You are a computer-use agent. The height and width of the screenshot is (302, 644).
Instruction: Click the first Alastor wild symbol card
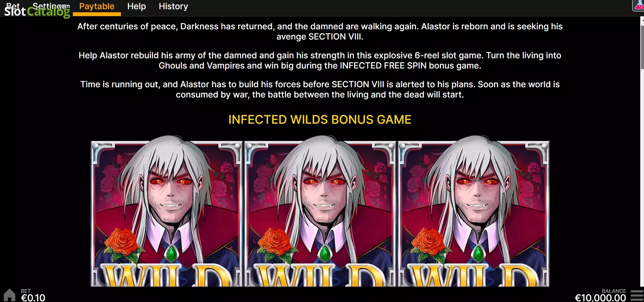click(x=166, y=211)
